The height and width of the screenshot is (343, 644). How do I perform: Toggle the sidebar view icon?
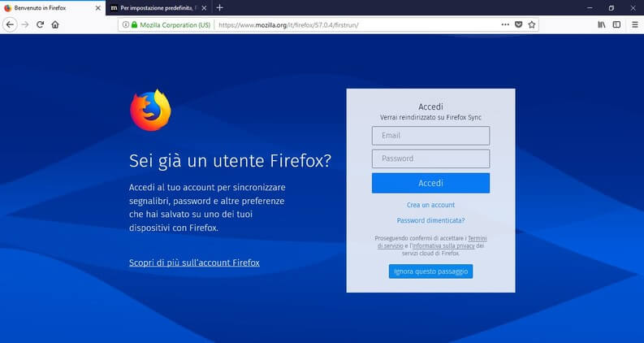pos(616,24)
